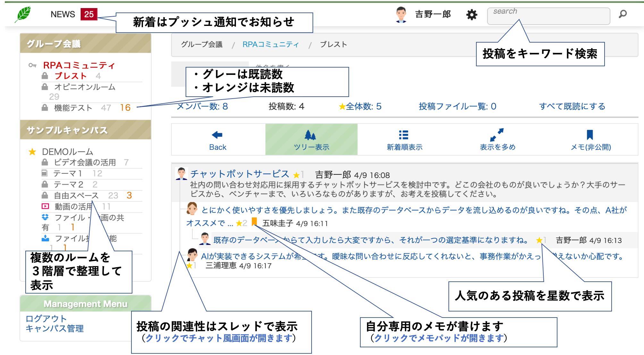
Task: Switch to 新着順表示 list view
Action: coord(404,140)
